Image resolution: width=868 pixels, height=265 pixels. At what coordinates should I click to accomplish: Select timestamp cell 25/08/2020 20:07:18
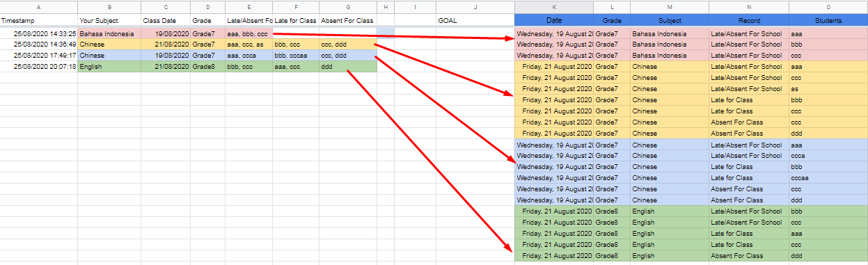click(38, 67)
